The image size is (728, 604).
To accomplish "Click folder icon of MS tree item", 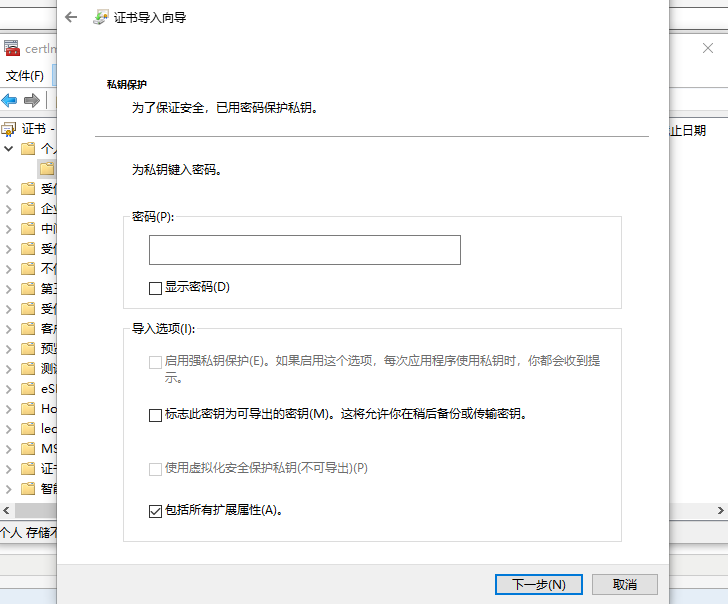I will click(x=28, y=448).
